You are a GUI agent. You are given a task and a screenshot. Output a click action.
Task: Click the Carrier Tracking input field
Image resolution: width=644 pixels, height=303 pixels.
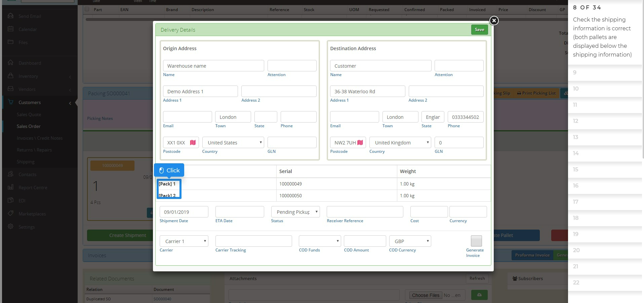(x=253, y=241)
